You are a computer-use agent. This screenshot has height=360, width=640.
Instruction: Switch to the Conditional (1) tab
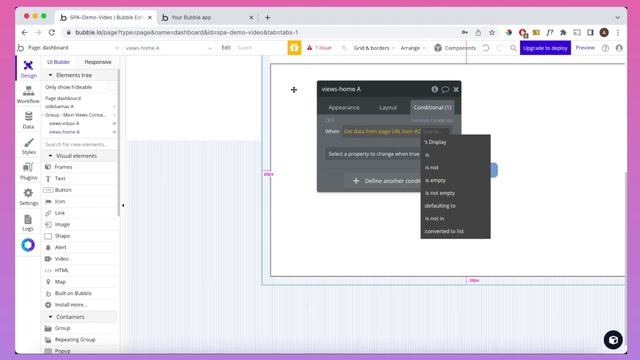click(x=432, y=107)
